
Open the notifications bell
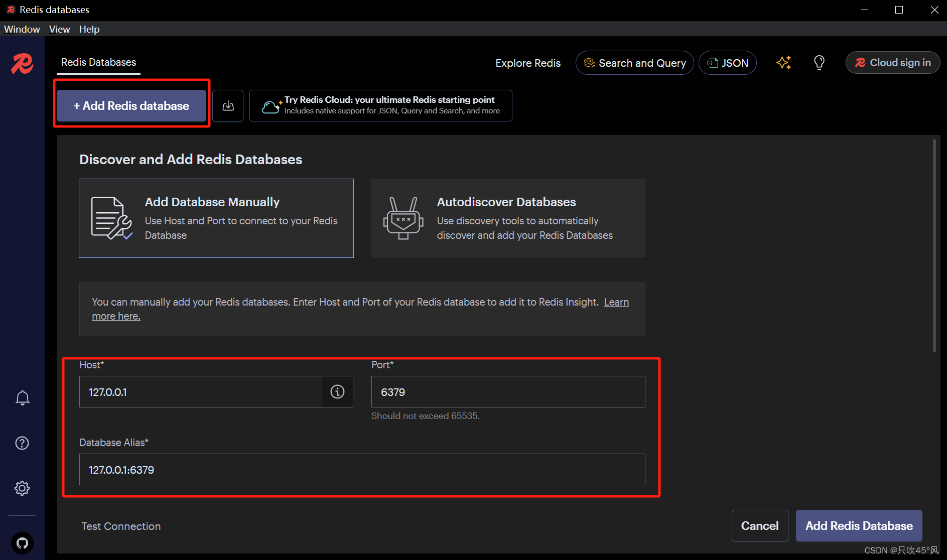click(x=22, y=398)
